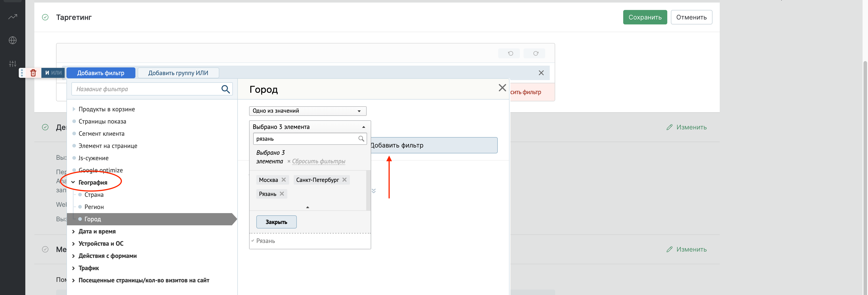Click the double chevron down icon
This screenshot has width=868, height=295.
tap(374, 191)
